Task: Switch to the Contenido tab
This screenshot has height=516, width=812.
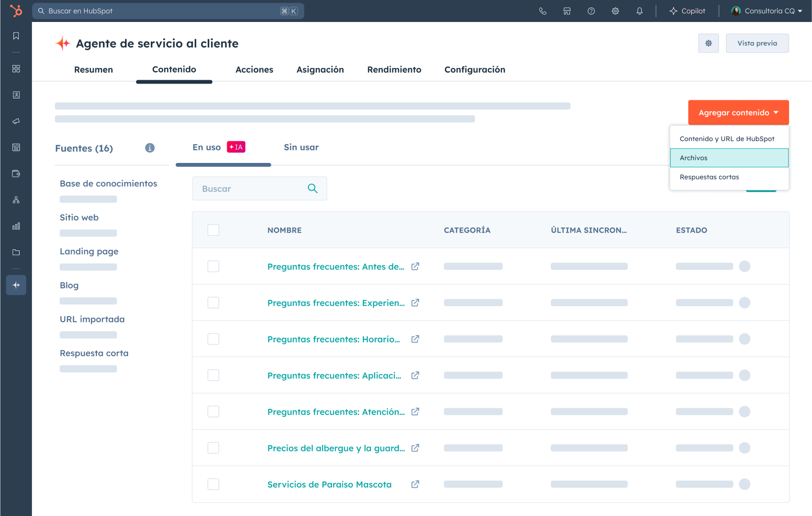Action: pos(174,70)
